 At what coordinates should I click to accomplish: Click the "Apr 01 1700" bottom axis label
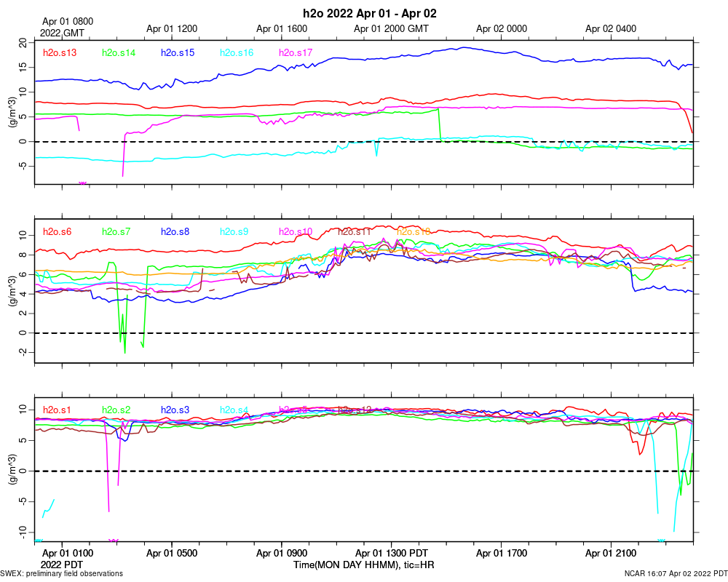pyautogui.click(x=502, y=553)
